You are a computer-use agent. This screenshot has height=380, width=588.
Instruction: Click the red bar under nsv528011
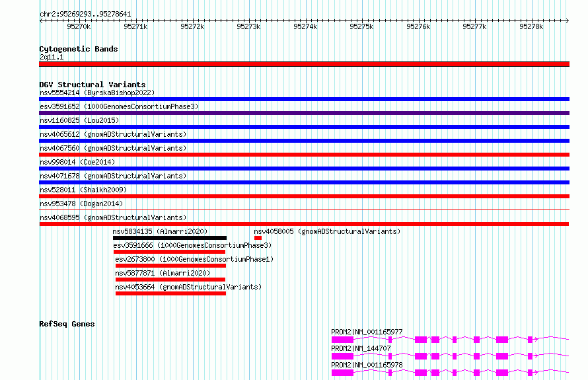coord(304,196)
